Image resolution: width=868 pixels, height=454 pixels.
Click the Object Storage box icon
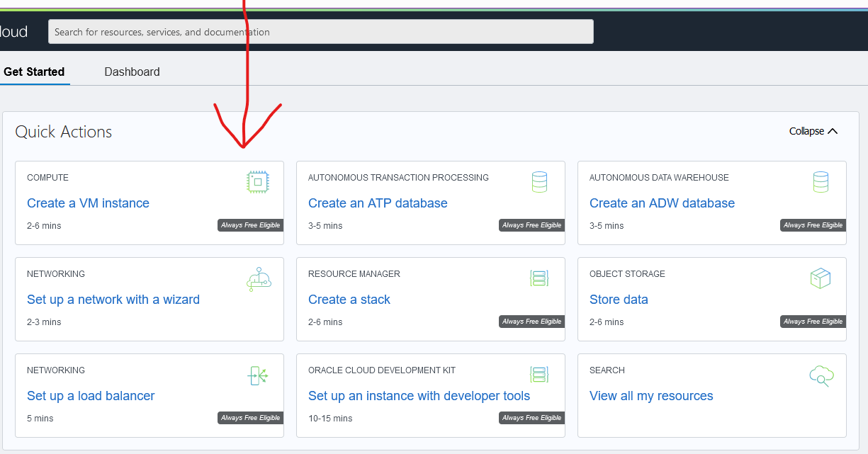[x=821, y=278]
